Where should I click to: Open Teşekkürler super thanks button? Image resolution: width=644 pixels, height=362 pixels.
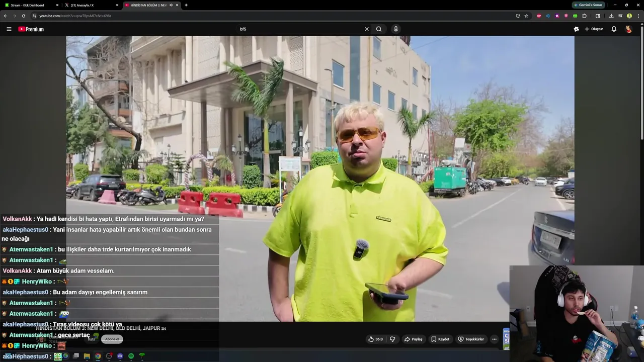pyautogui.click(x=471, y=339)
